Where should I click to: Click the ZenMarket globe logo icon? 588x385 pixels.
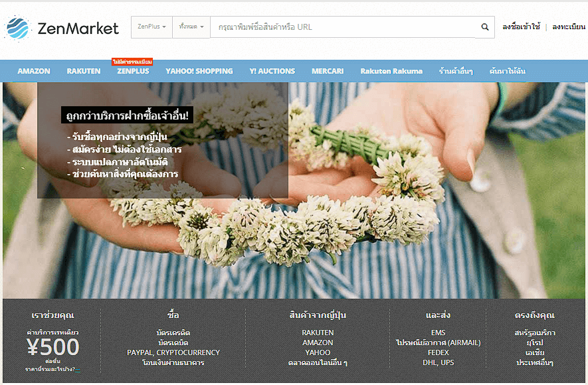(17, 28)
